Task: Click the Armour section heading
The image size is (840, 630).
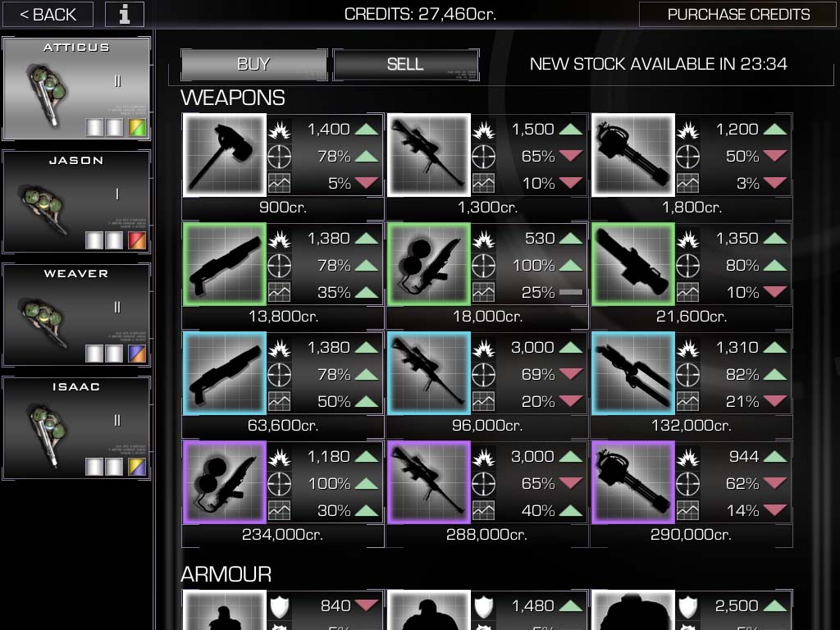Action: (226, 574)
